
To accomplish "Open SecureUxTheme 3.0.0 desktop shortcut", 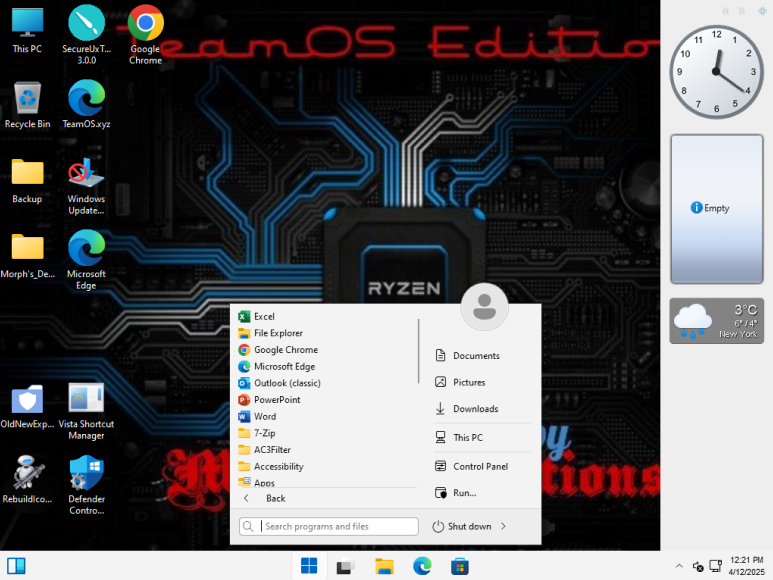I will (x=86, y=35).
